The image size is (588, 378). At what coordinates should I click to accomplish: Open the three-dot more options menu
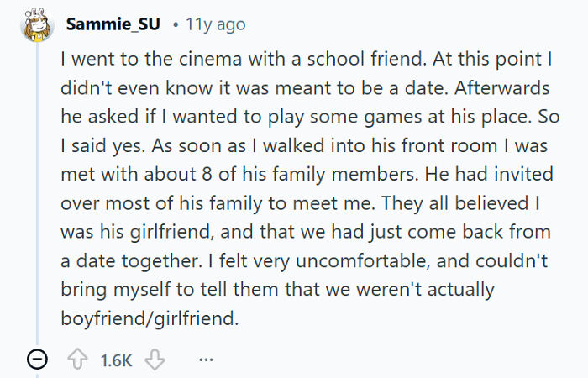205,360
